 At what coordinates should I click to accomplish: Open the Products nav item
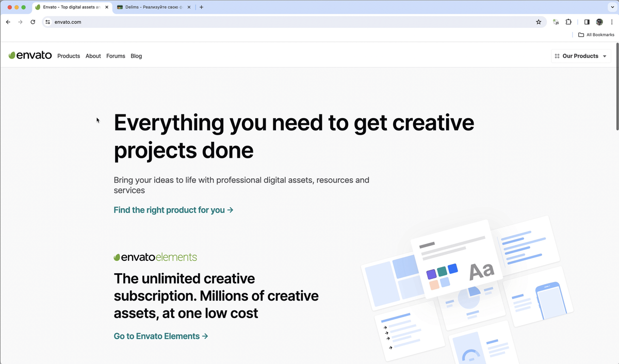69,56
